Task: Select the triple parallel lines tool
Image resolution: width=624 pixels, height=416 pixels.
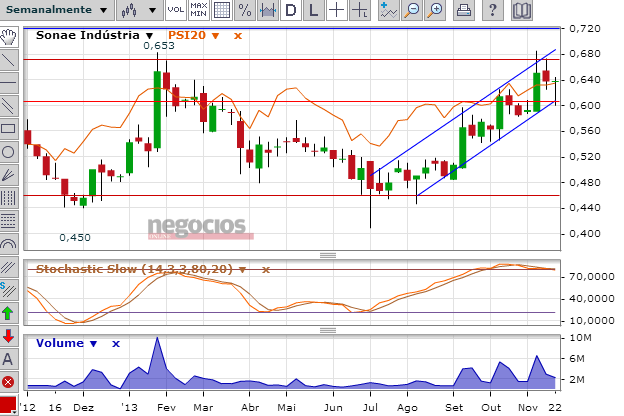Action: [8, 267]
